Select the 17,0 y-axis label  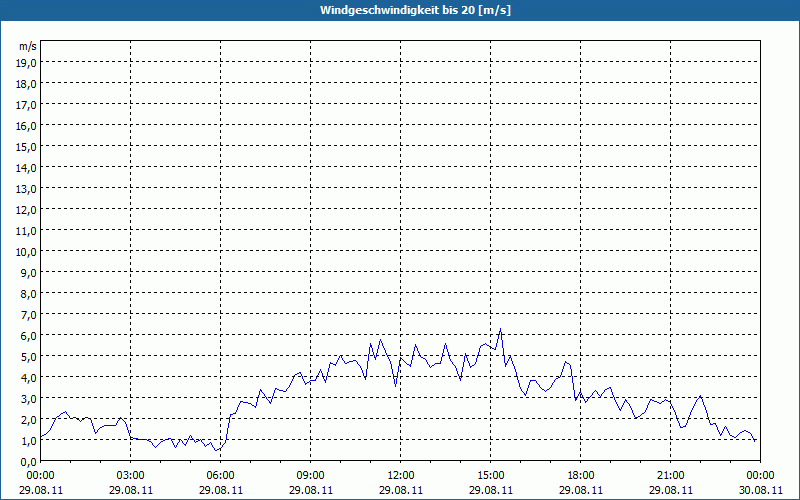(27, 105)
